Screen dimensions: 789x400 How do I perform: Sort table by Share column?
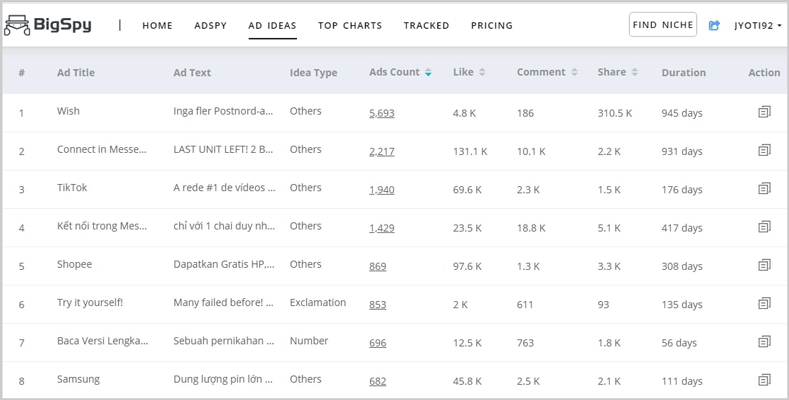pos(635,73)
